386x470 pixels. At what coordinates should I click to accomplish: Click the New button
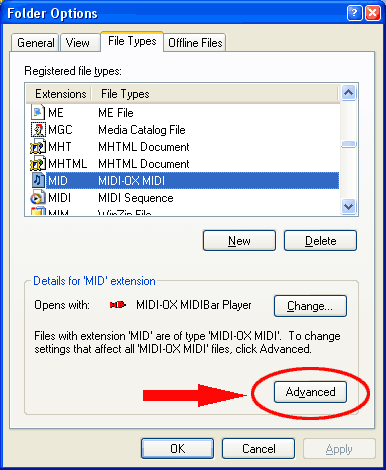coord(239,240)
